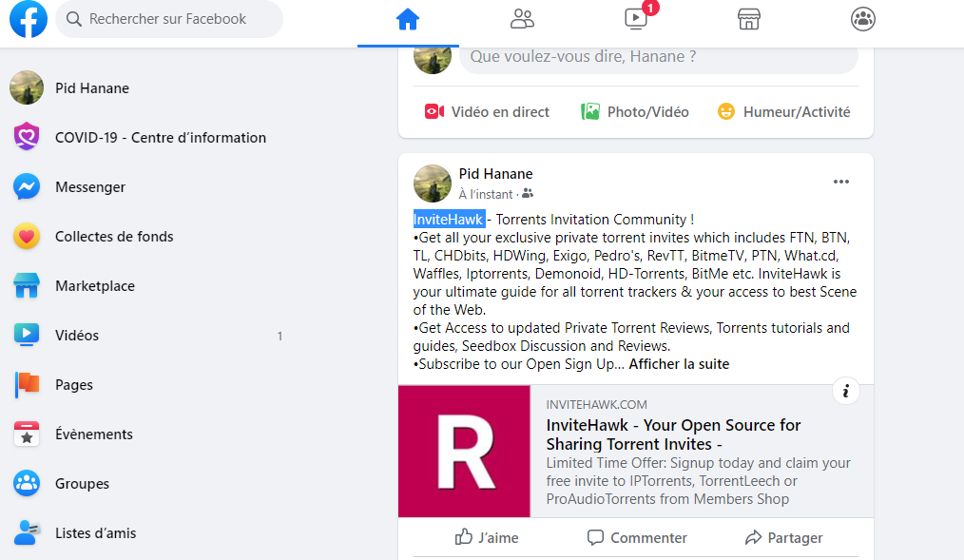Click the highlighted InviteHawk text in post

tap(449, 220)
